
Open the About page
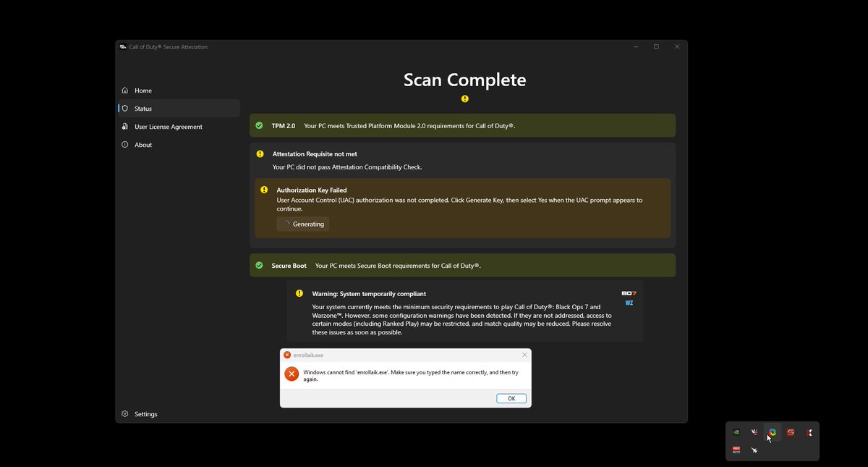[179, 145]
